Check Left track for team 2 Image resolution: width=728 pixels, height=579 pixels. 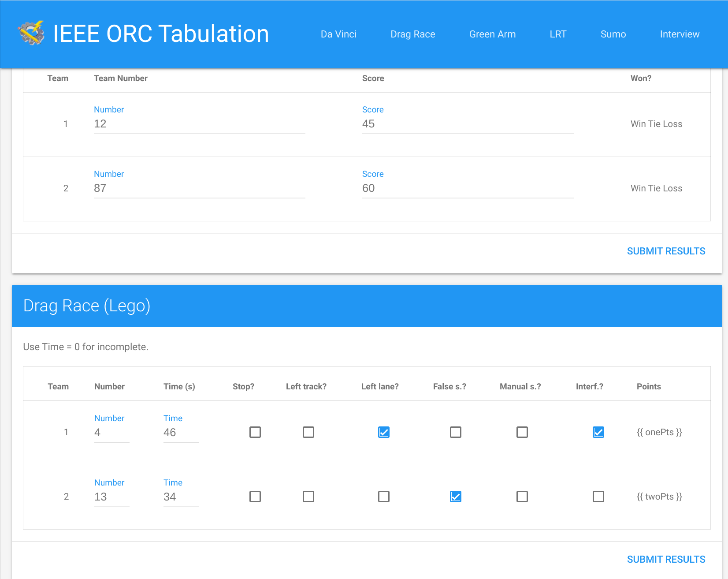click(308, 497)
